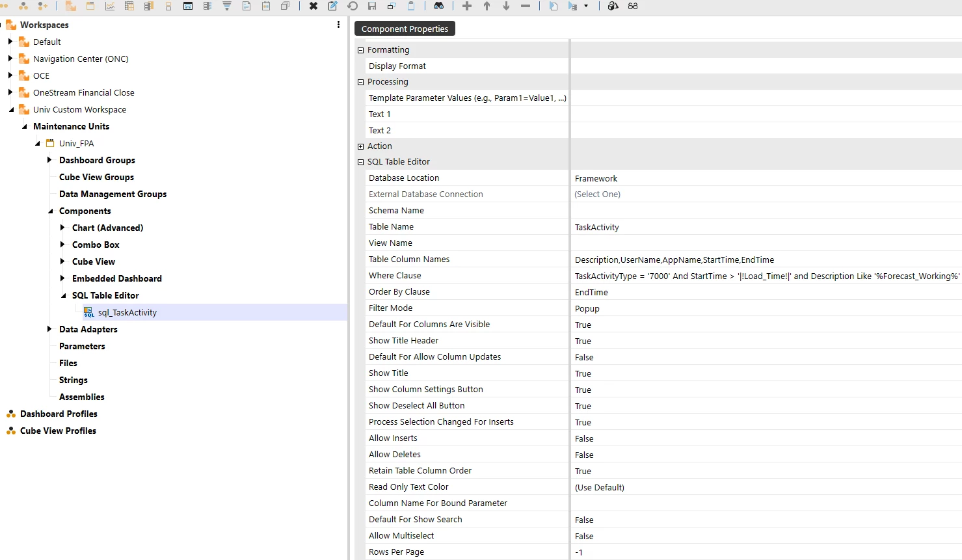This screenshot has height=560, width=962.
Task: Select Files tree item
Action: tap(68, 363)
